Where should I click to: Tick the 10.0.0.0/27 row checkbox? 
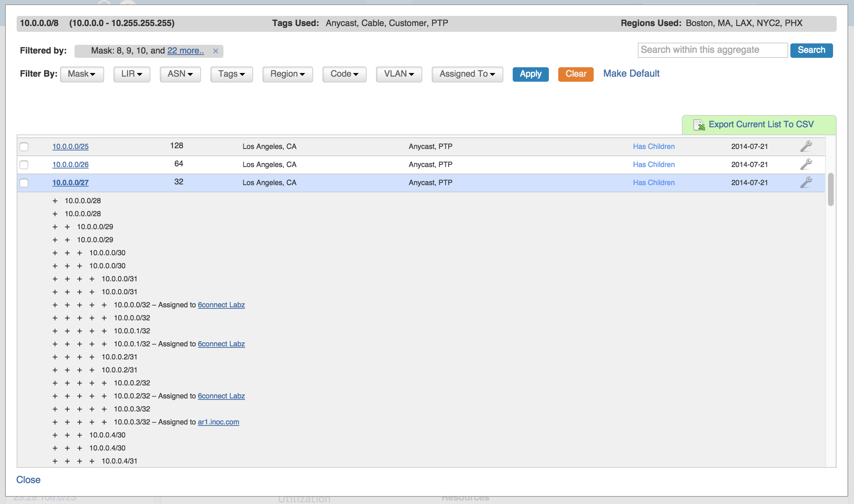(x=24, y=183)
